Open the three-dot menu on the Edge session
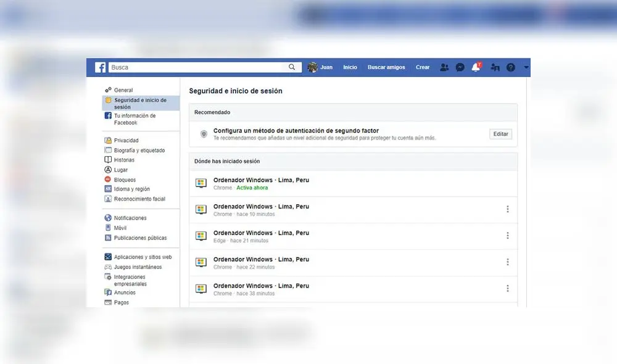 (508, 235)
